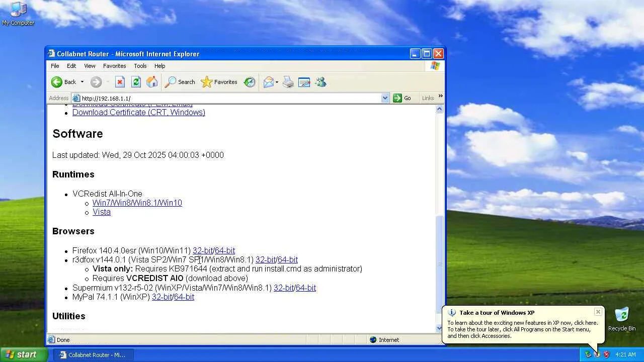Open the Windows start menu
Image resolution: width=644 pixels, height=362 pixels.
(24, 354)
